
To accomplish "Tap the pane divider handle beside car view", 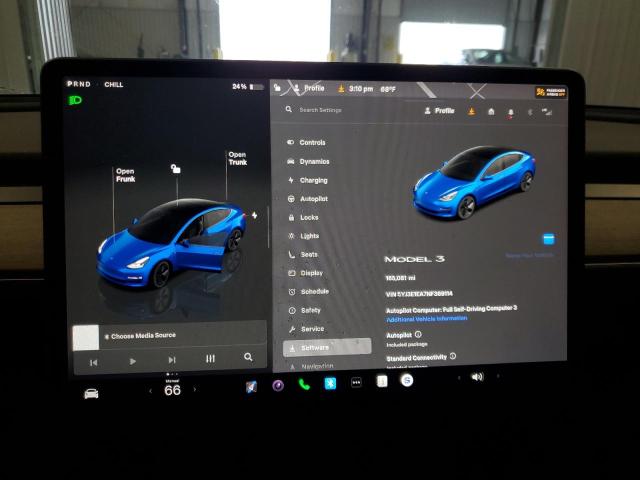I will point(268,227).
